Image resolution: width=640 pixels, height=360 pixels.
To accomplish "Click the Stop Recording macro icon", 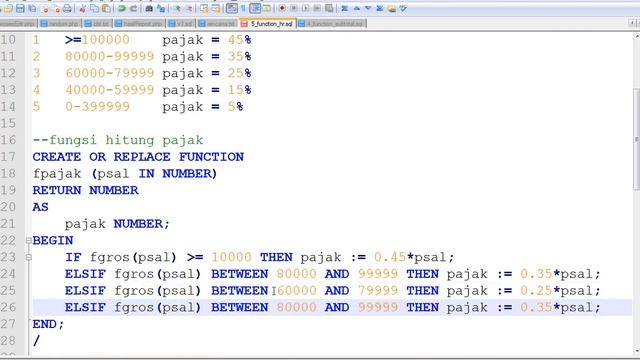I will tap(293, 9).
